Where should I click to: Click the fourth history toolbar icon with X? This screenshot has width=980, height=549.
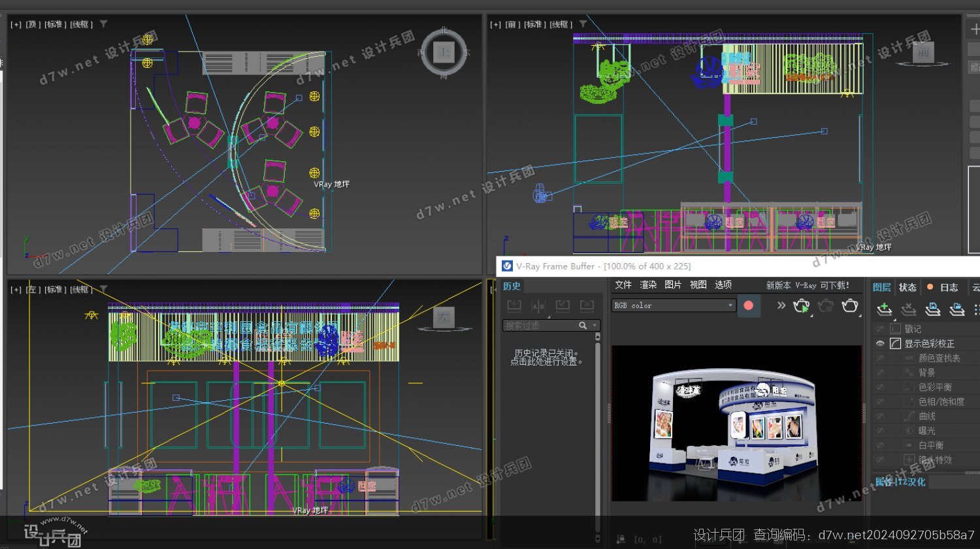pos(587,306)
